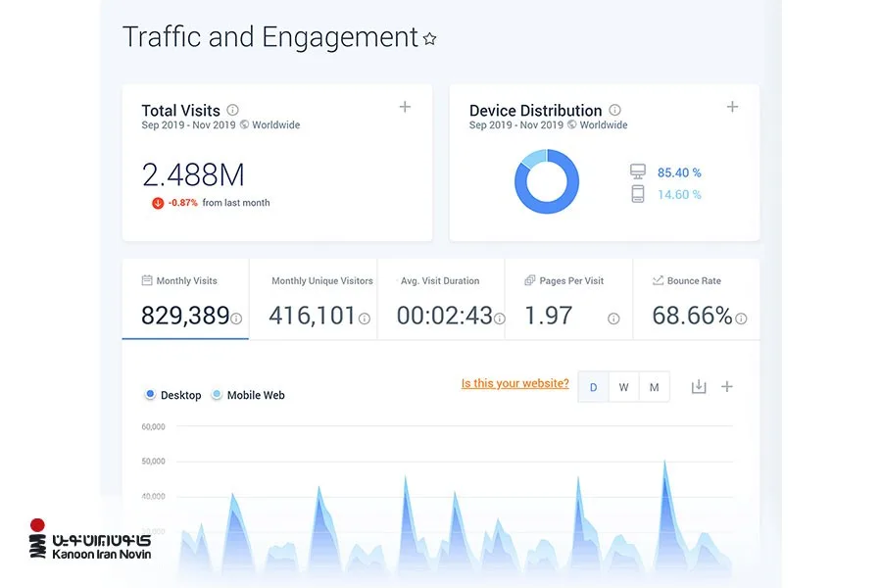
Task: Switch to the Avg. Visit Duration tab
Action: tap(441, 299)
